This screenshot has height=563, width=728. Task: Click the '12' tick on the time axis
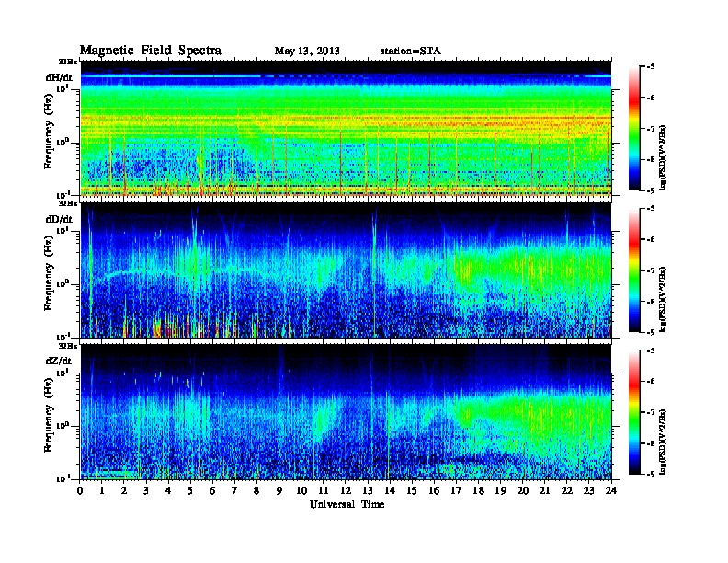[346, 491]
